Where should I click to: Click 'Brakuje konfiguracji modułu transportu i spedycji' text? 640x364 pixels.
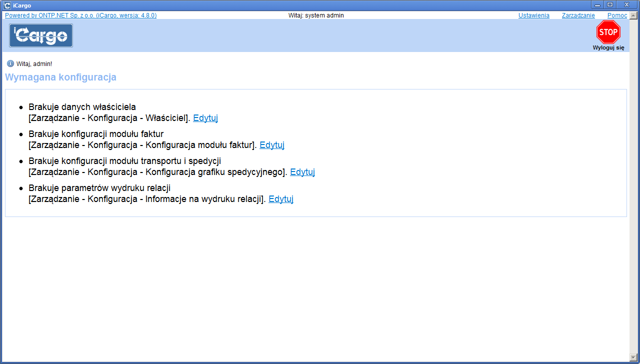(x=124, y=161)
